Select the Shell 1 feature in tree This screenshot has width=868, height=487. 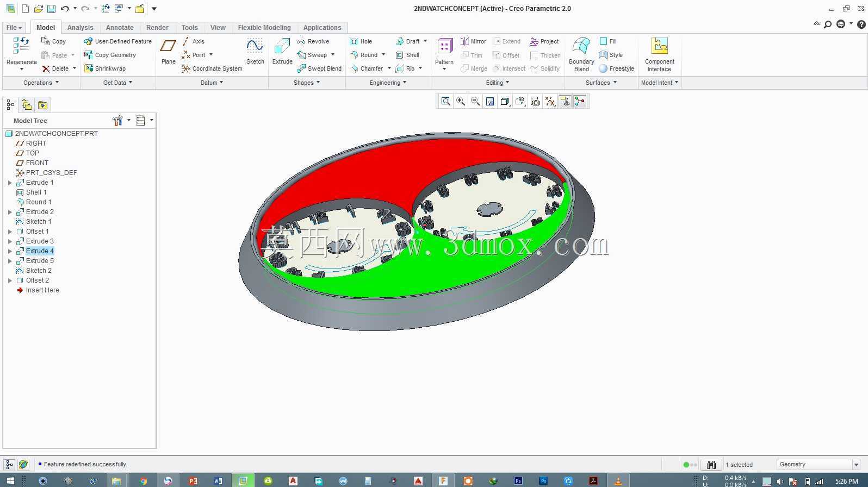pos(32,192)
